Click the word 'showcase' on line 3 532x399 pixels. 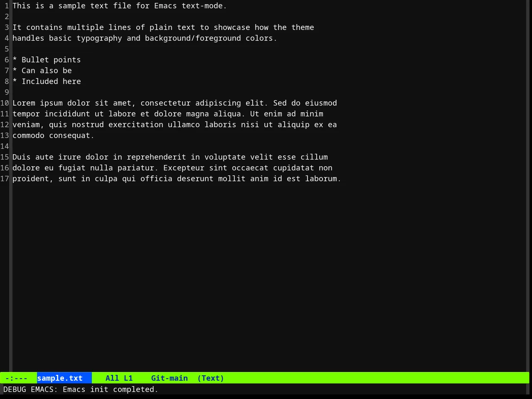(232, 27)
